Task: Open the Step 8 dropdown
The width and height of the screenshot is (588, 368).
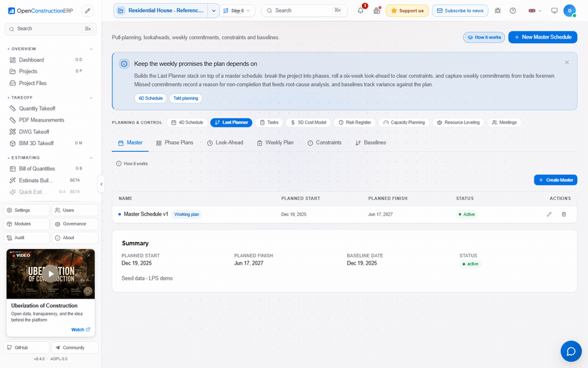Action: coord(237,10)
